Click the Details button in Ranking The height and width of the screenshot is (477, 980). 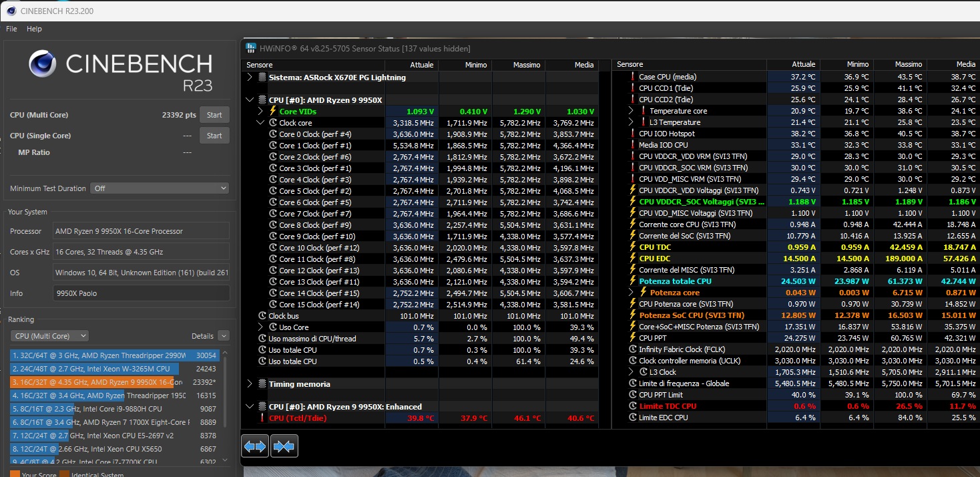[x=202, y=336]
